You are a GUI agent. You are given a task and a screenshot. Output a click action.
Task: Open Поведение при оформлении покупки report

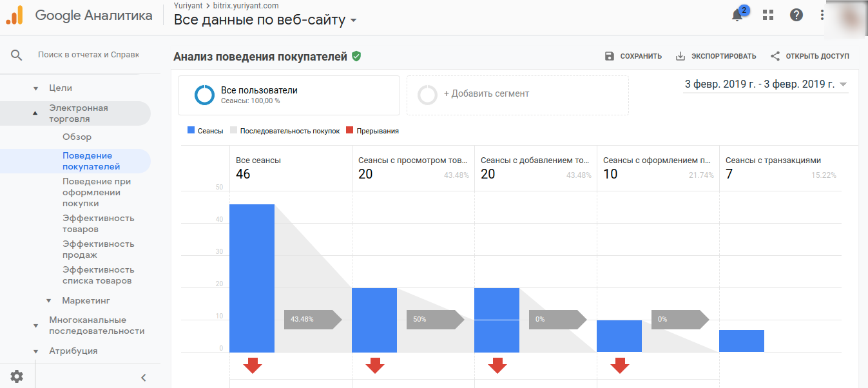click(96, 192)
